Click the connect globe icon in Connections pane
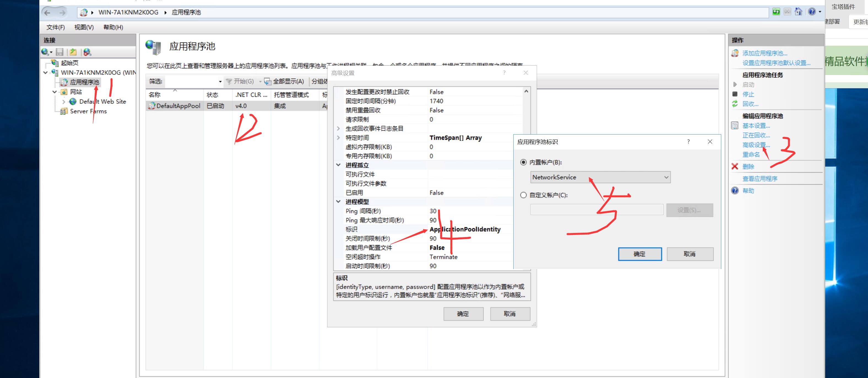Screen dimensions: 868x378 (x=45, y=52)
